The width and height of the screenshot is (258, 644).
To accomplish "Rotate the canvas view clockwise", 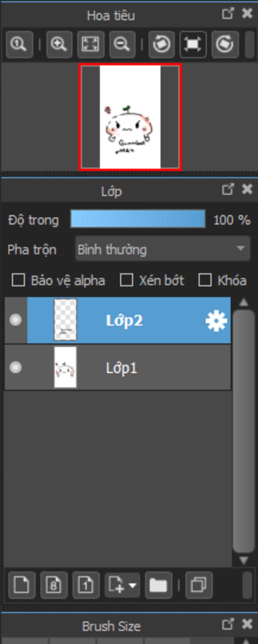I will (x=225, y=45).
